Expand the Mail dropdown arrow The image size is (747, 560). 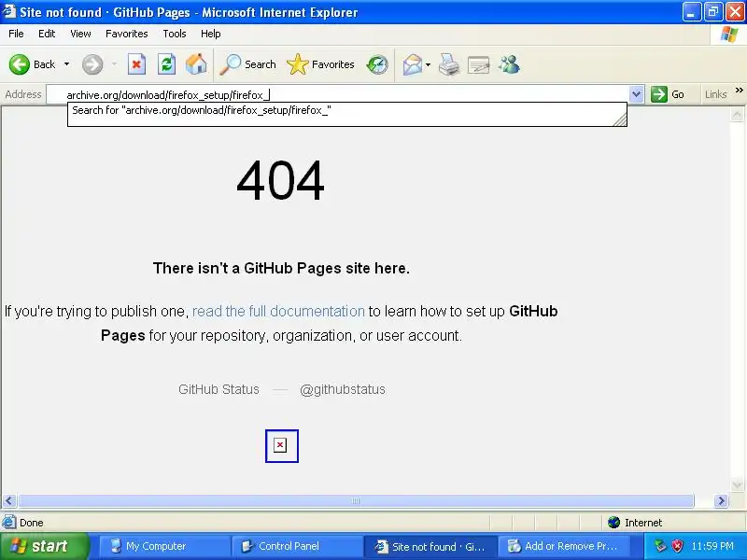(x=428, y=64)
